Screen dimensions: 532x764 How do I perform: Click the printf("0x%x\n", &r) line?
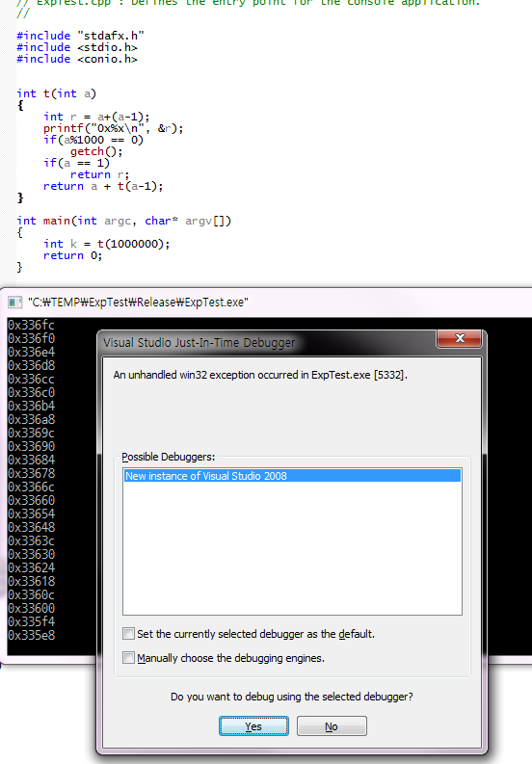click(x=113, y=129)
